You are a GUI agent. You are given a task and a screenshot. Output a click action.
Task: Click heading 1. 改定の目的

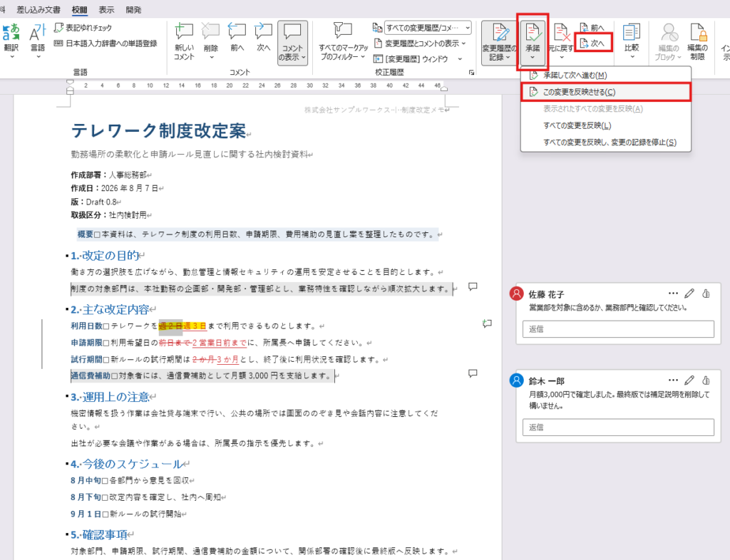(105, 255)
